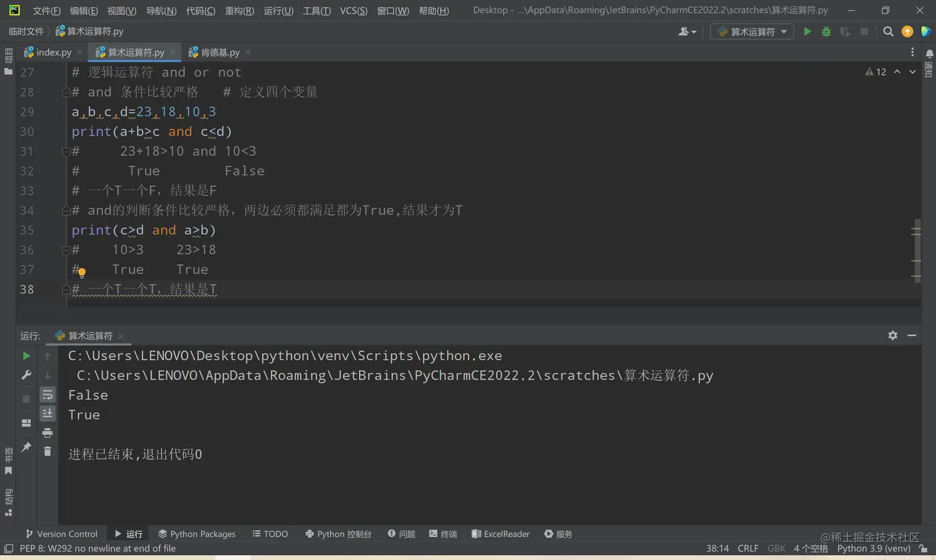The image size is (936, 560).
Task: Collapse the fold marker at line 38
Action: click(66, 290)
